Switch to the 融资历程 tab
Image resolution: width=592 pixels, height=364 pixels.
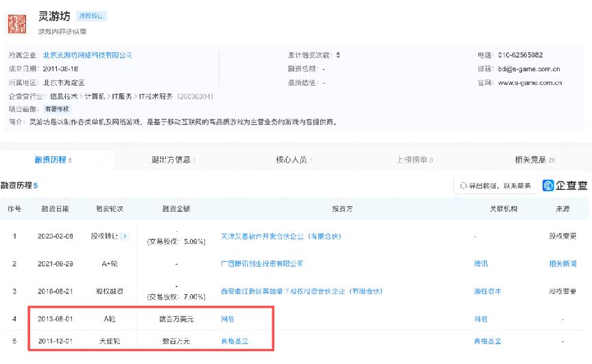pyautogui.click(x=53, y=160)
